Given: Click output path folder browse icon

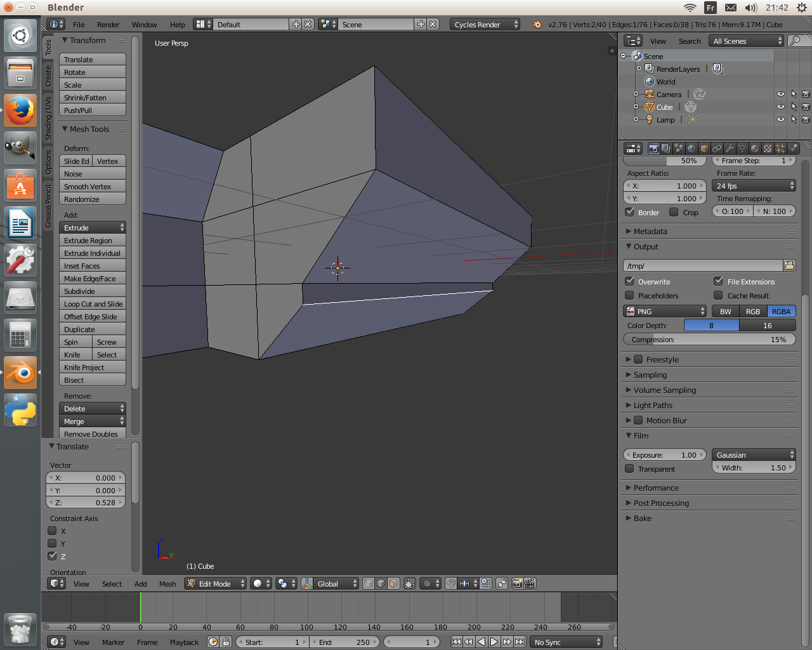Looking at the screenshot, I should click(790, 265).
